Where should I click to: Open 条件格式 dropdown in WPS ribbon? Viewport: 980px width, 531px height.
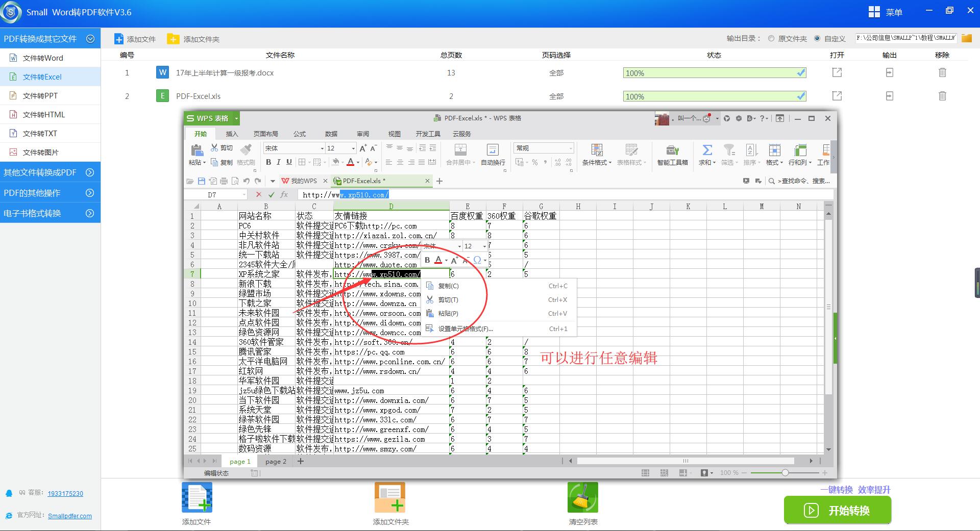[x=597, y=163]
